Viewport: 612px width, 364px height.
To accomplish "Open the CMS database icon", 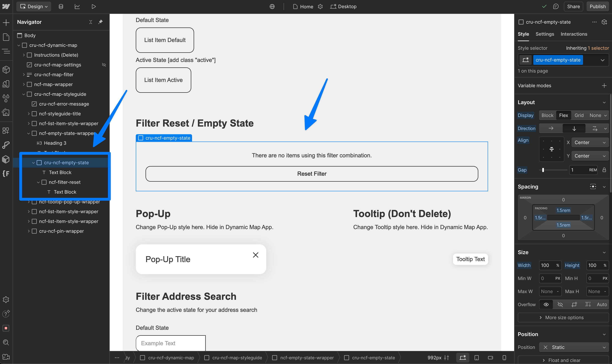I will pyautogui.click(x=61, y=7).
